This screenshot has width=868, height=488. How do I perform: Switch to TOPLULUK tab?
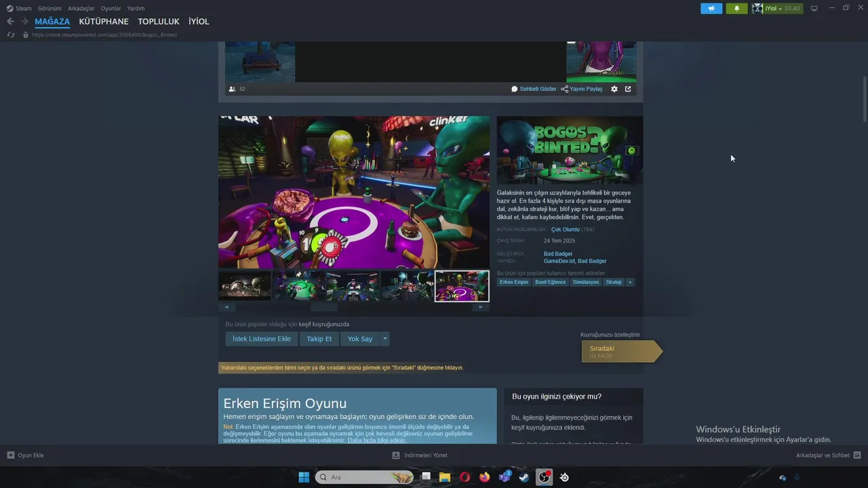(159, 22)
